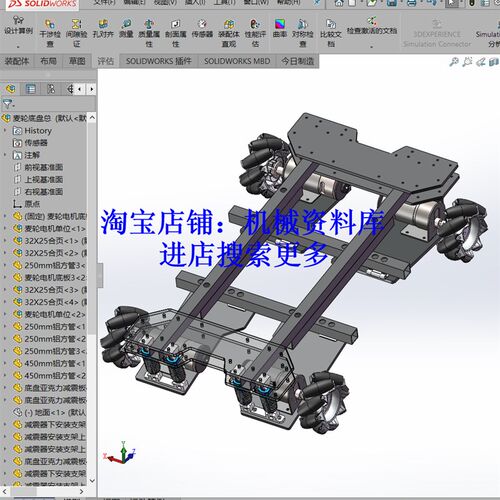Screen dimensions: 500x500
Task: Open the 设计算例 design study tool
Action: tap(18, 26)
